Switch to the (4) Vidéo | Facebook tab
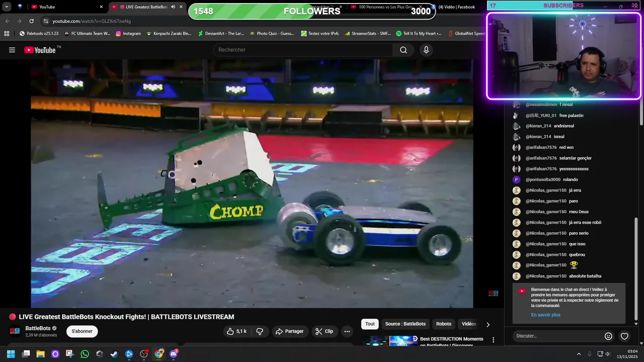Viewport: 644px width, 362px height. 456,7
